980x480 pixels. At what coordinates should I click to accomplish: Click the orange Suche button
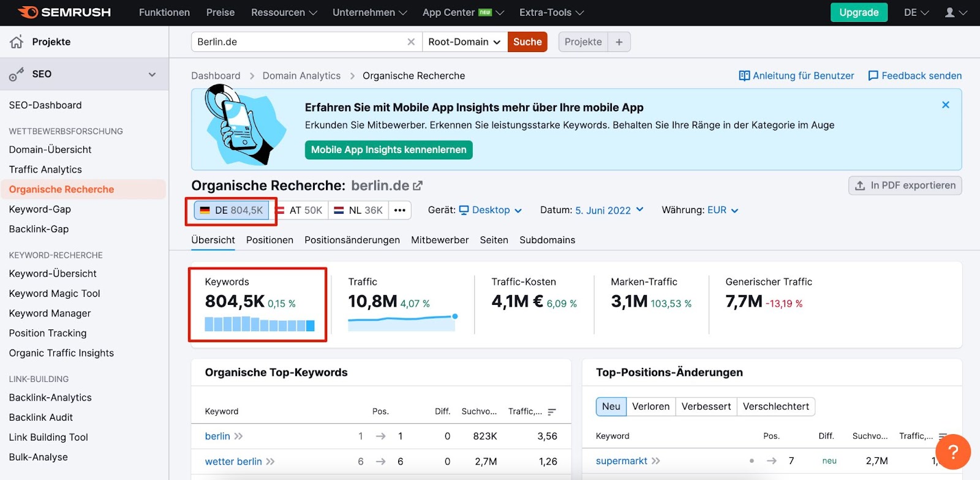(x=527, y=42)
